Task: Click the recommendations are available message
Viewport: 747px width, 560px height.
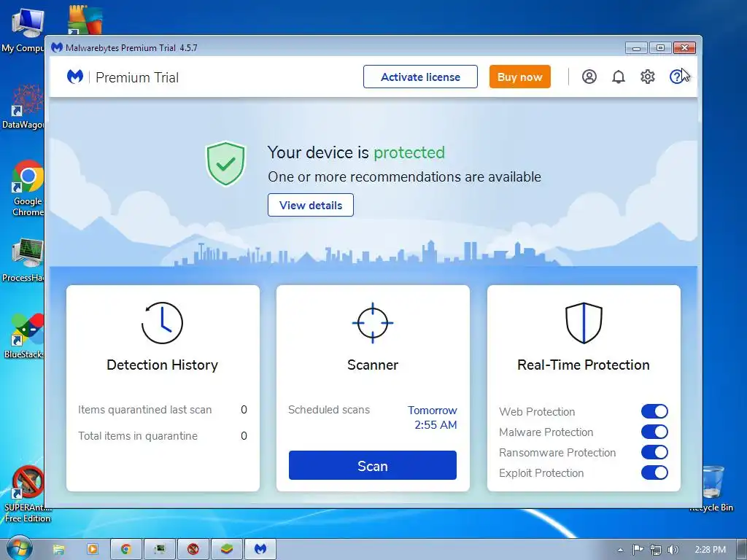Action: pos(404,176)
